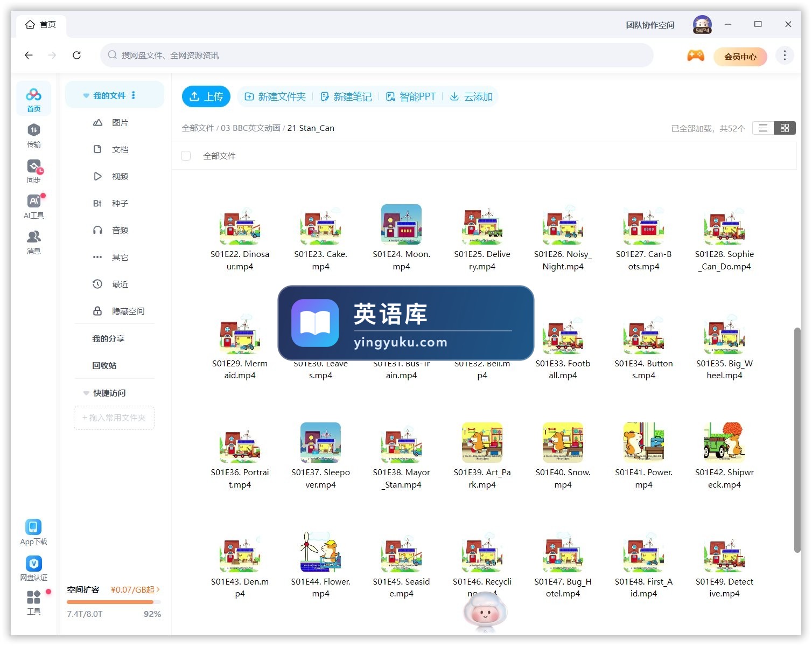Click the user avatar with SVIP badge
Viewport: 812px width, 646px height.
point(702,25)
